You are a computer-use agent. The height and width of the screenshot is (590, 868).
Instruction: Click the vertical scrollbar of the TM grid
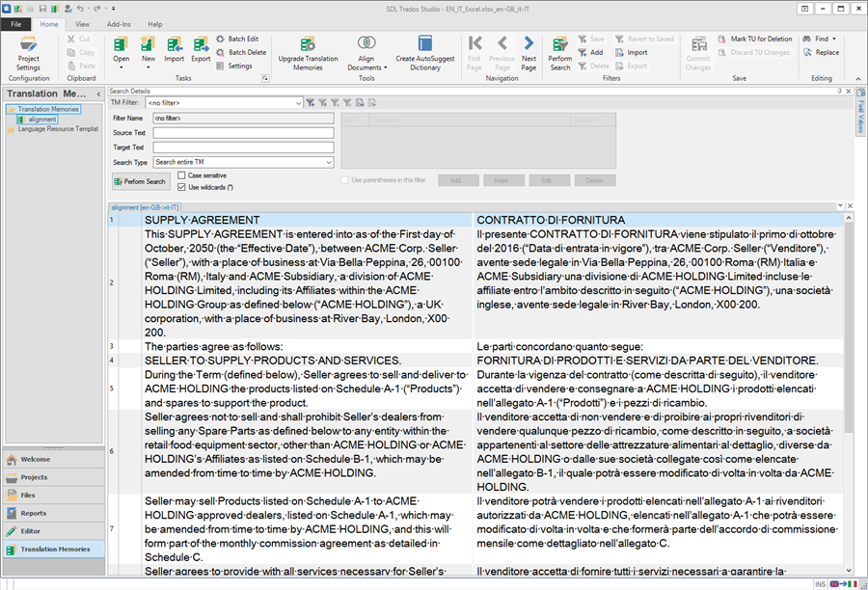coord(849,327)
